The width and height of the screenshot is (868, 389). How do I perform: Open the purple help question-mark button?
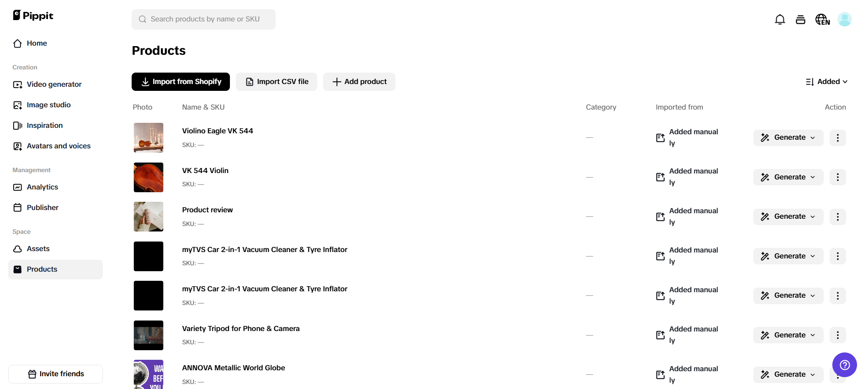click(844, 365)
